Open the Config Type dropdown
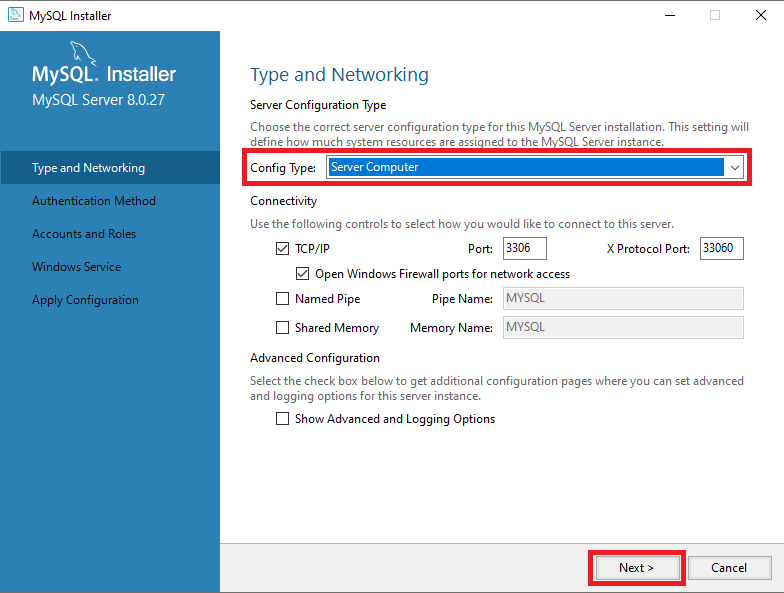 pos(734,168)
